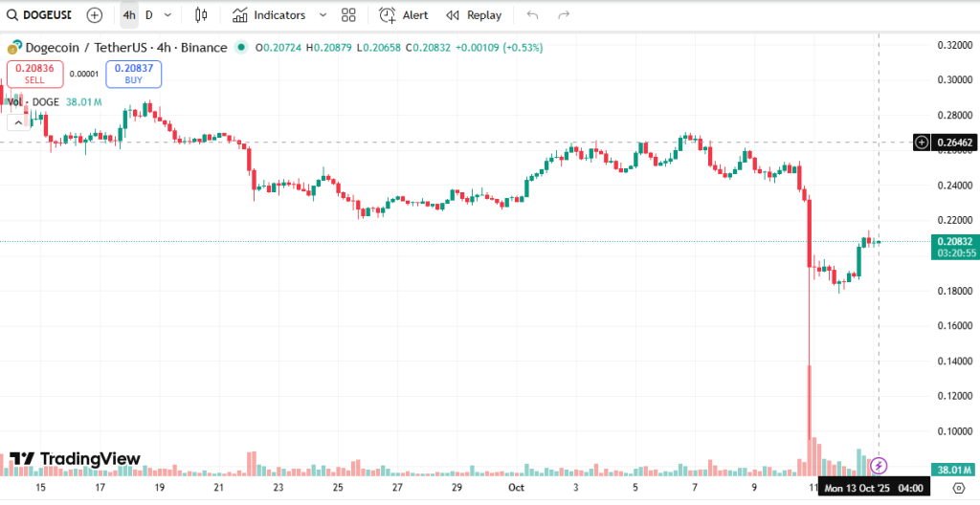The width and height of the screenshot is (980, 505).
Task: Expand the Indicators favorites dropdown arrow
Action: 323,15
